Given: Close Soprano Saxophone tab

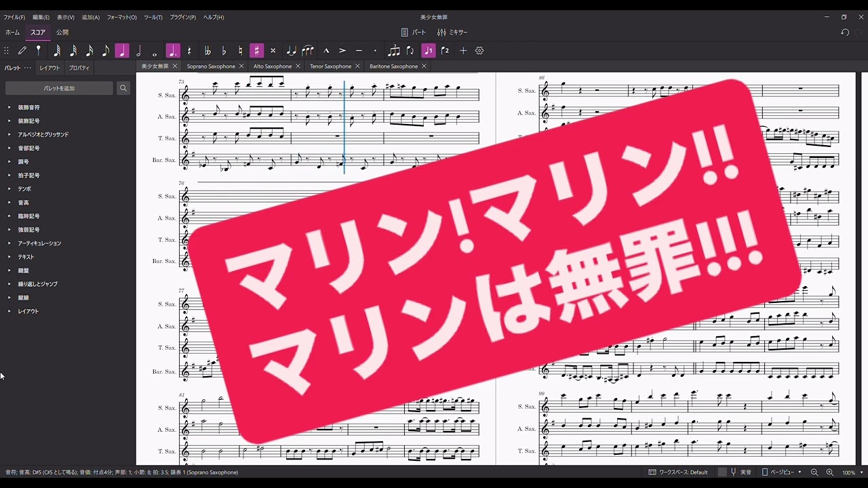Looking at the screenshot, I should 241,66.
